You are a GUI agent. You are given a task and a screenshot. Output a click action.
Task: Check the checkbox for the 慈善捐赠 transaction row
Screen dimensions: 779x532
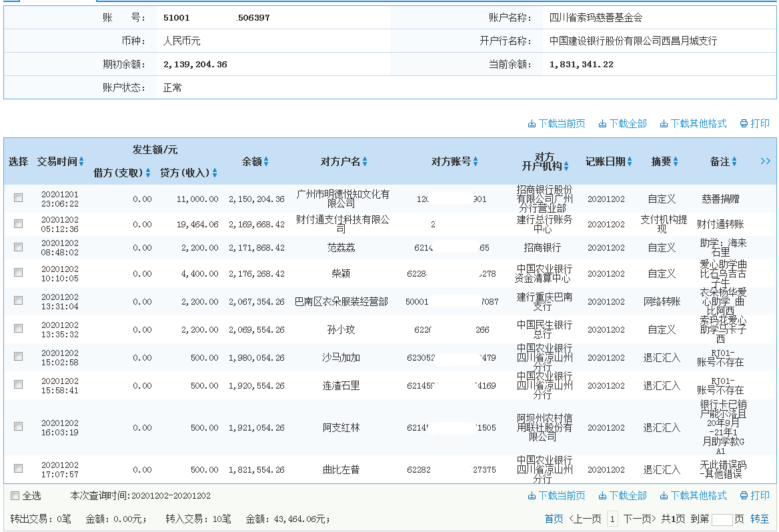point(17,197)
